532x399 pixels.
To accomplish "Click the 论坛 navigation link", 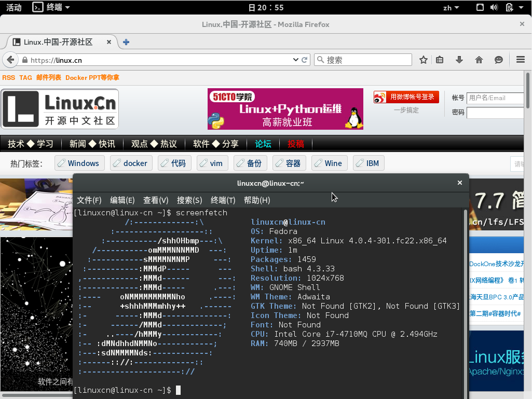I will click(263, 144).
